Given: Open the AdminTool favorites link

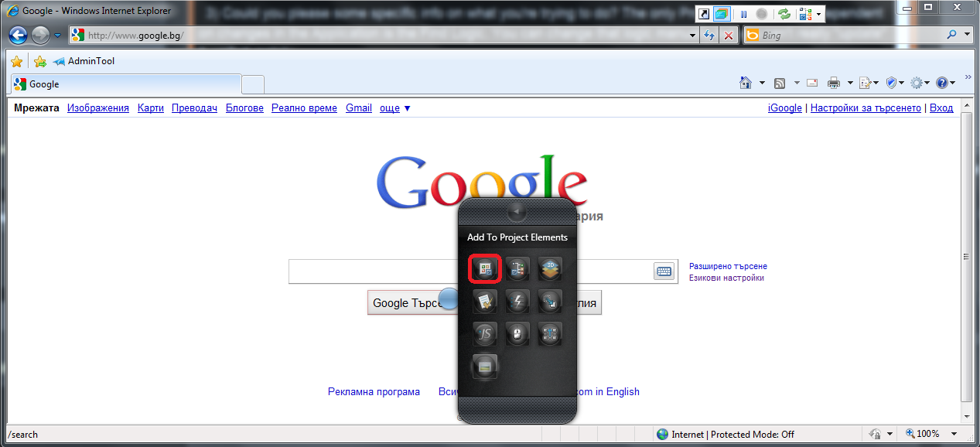Looking at the screenshot, I should [84, 61].
